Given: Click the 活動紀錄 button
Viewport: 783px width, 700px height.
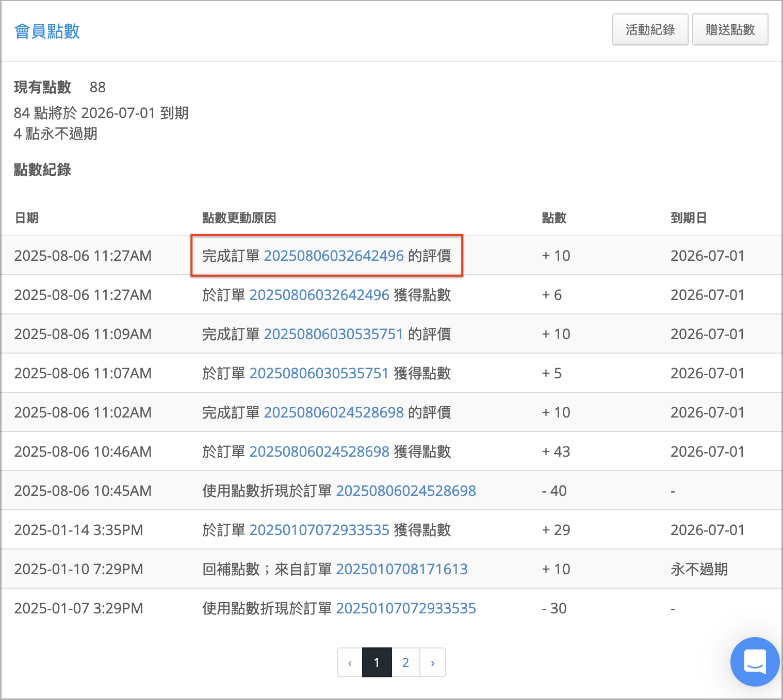Looking at the screenshot, I should click(x=650, y=30).
